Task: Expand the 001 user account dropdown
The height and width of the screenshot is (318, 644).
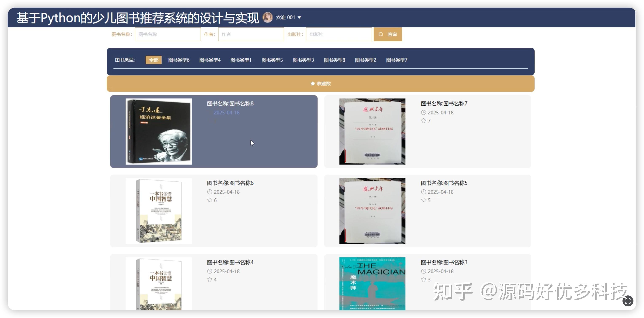Action: [299, 17]
